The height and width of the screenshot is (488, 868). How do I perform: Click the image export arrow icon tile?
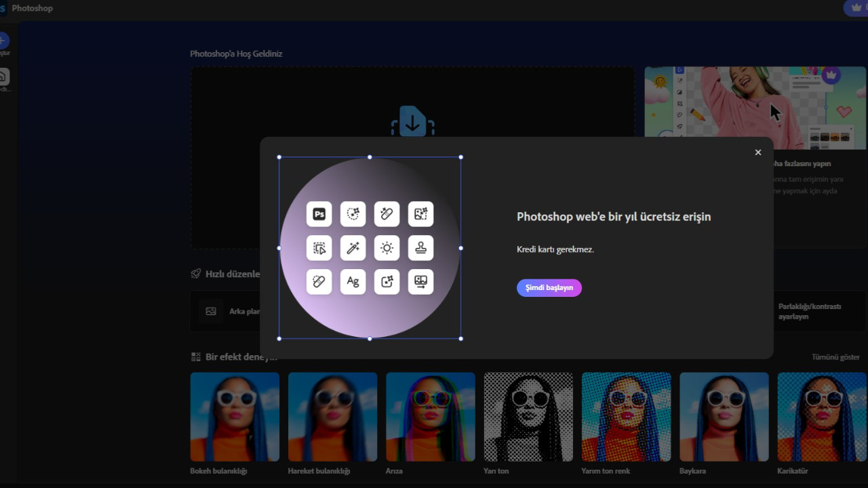tap(420, 282)
